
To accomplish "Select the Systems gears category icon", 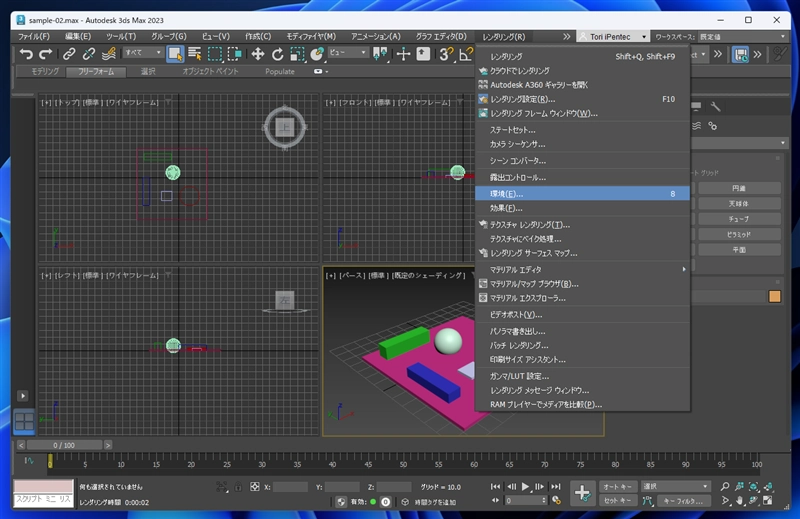I will point(713,126).
